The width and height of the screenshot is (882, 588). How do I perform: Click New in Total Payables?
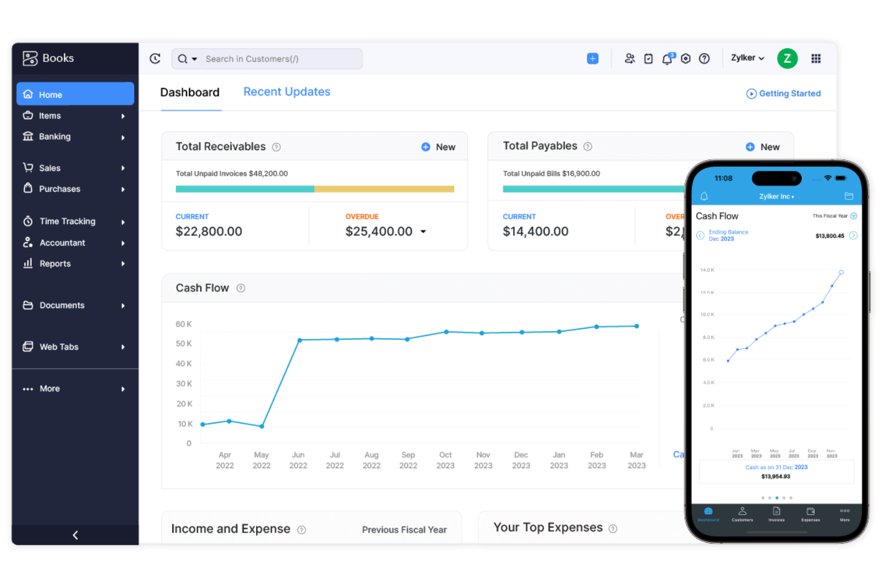coord(763,147)
